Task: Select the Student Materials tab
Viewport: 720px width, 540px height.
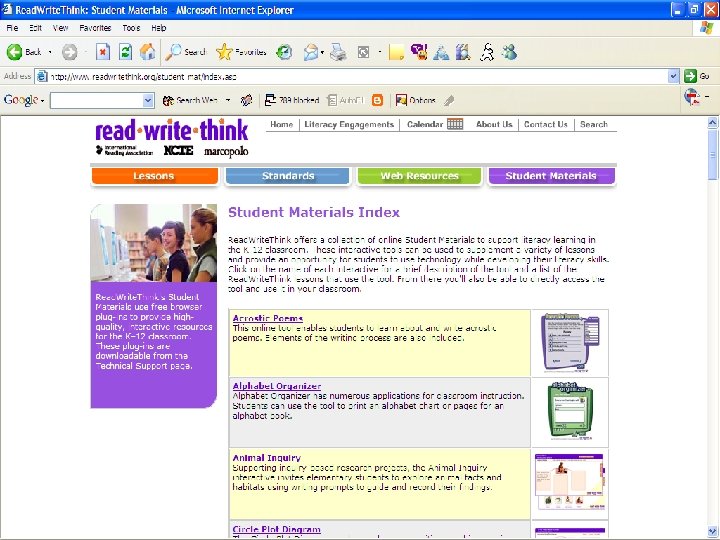Action: [551, 176]
